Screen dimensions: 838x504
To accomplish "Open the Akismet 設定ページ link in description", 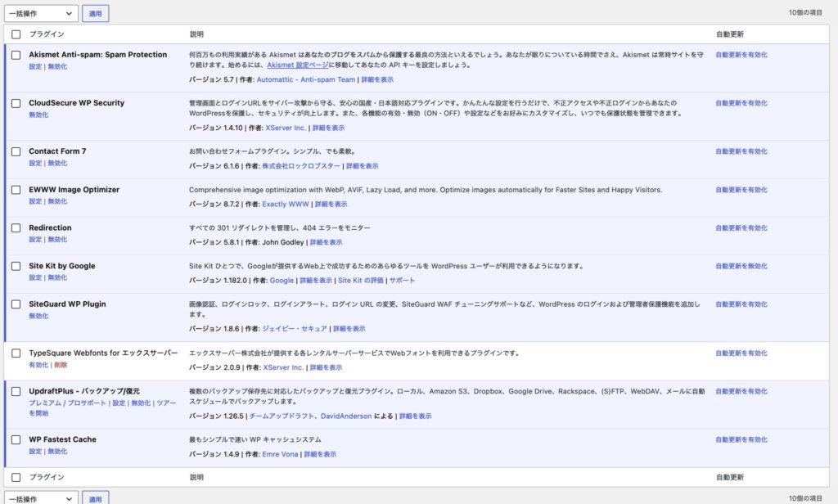I will [298, 65].
